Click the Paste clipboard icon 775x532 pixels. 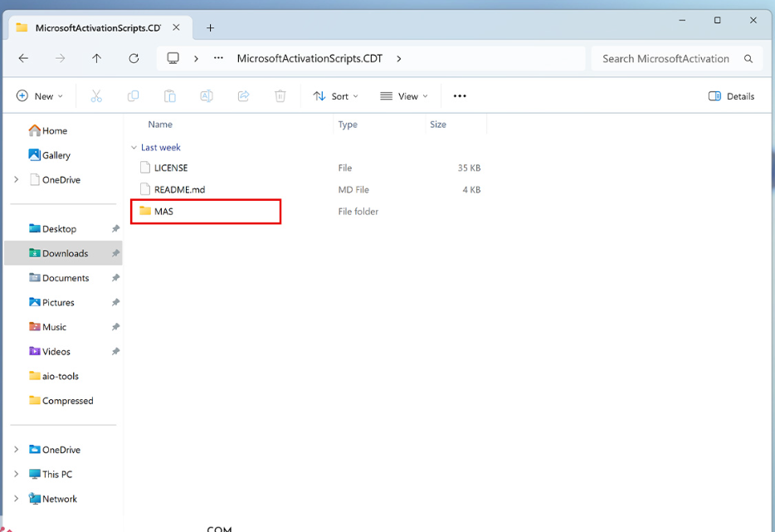tap(169, 96)
